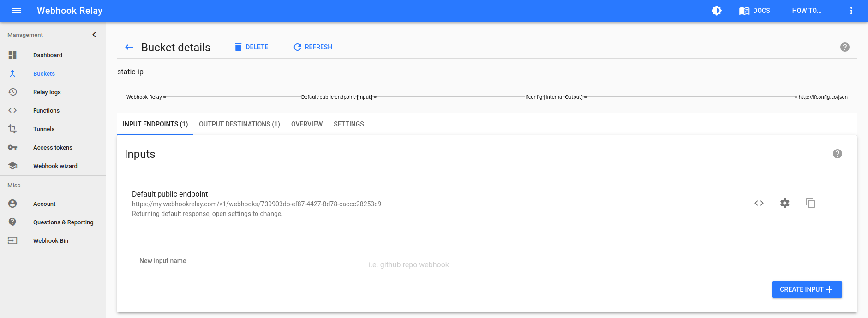Click the REFRESH button
The image size is (868, 318).
313,47
